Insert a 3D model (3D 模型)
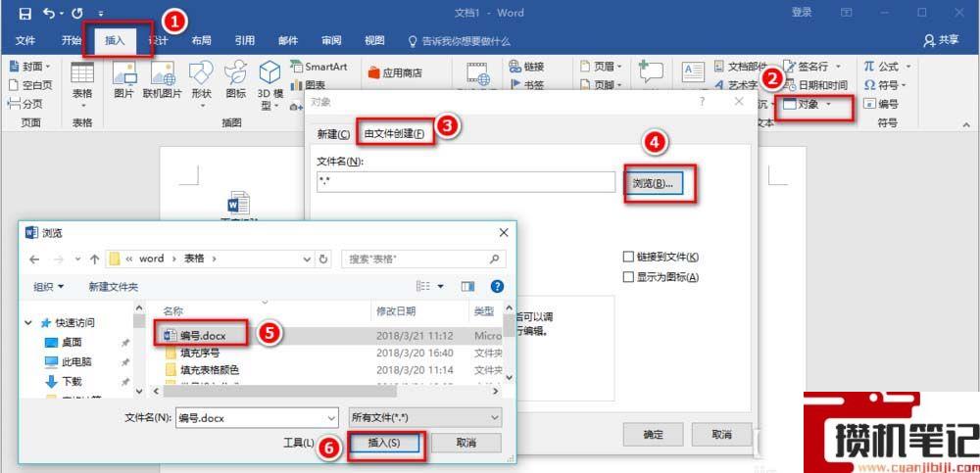Viewport: 980px width, 473px height. (270, 85)
